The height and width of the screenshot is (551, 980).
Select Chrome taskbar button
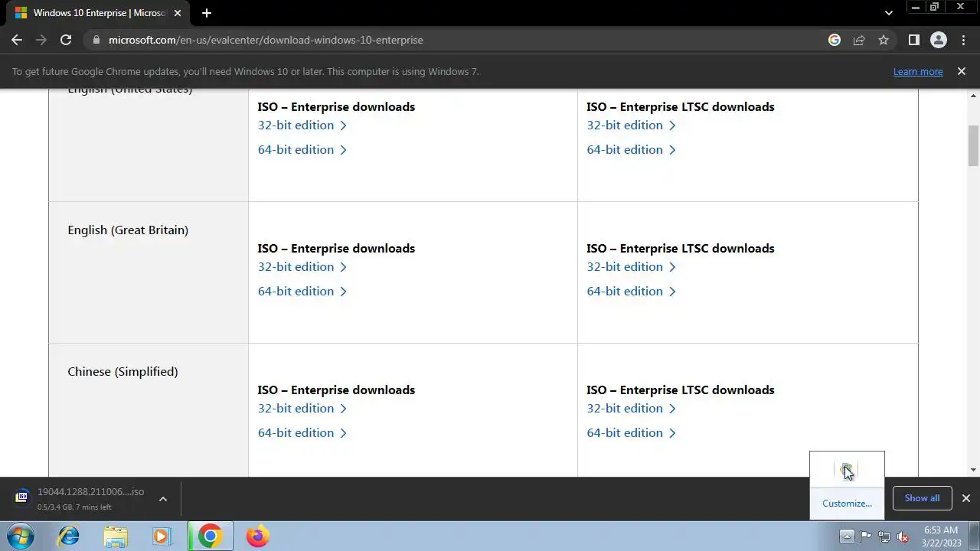click(x=210, y=536)
